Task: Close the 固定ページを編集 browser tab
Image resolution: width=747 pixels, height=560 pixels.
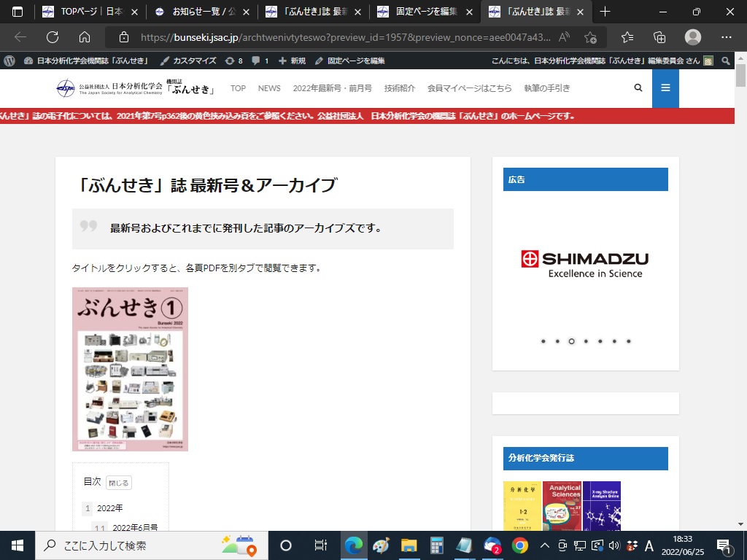Action: tap(469, 12)
